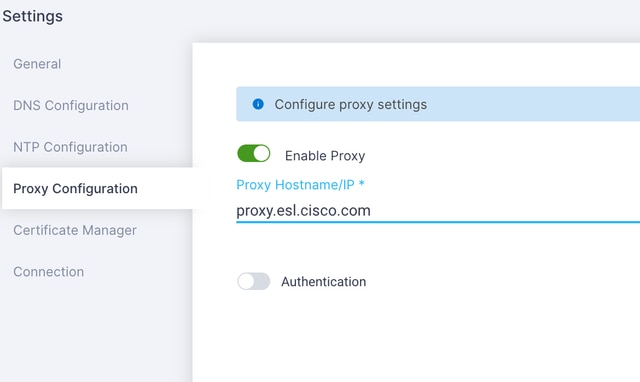Click the Authentication label text
Viewport: 640px width, 382px height.
pyautogui.click(x=323, y=282)
